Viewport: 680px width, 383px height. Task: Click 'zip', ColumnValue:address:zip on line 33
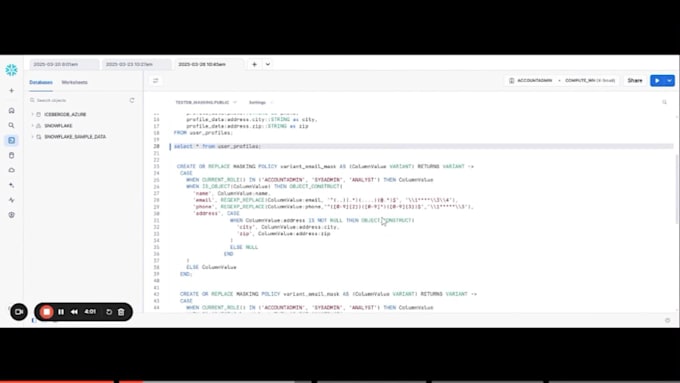pos(284,234)
